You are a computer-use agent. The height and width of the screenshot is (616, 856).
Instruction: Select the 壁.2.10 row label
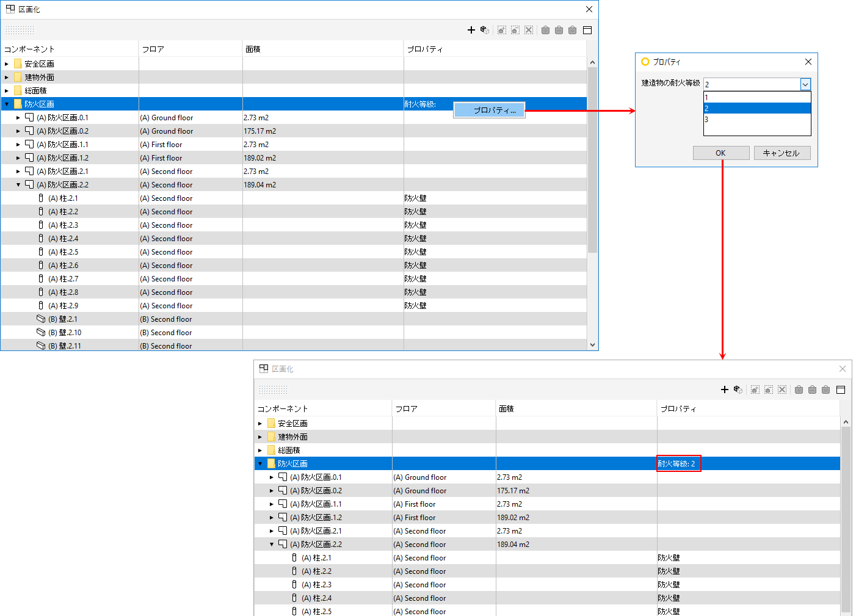click(x=64, y=332)
